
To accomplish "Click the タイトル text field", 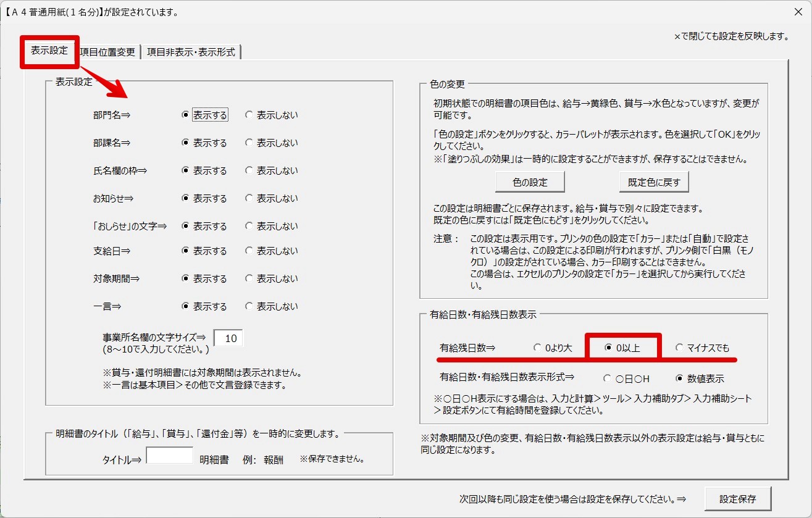I will (169, 456).
